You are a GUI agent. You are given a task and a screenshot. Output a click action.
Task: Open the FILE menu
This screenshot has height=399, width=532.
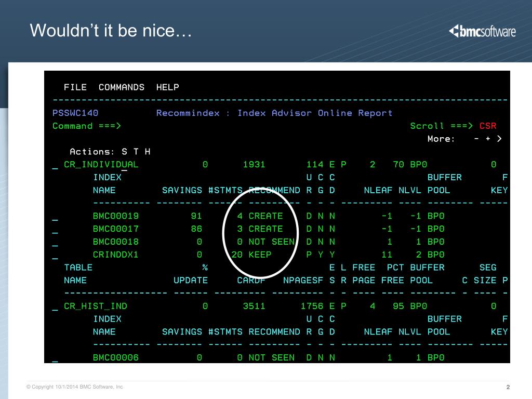75,87
